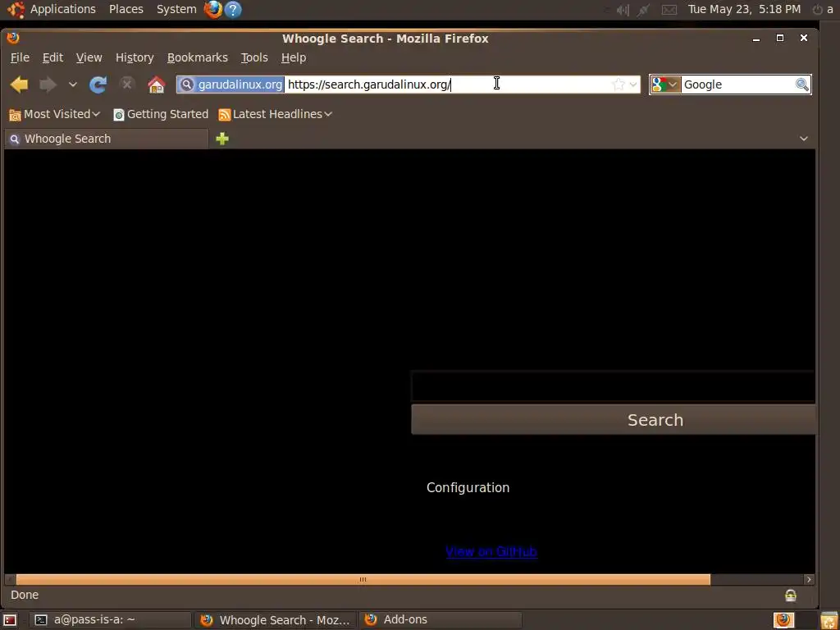Open the Places menu in top panel
The width and height of the screenshot is (840, 630).
pos(126,9)
